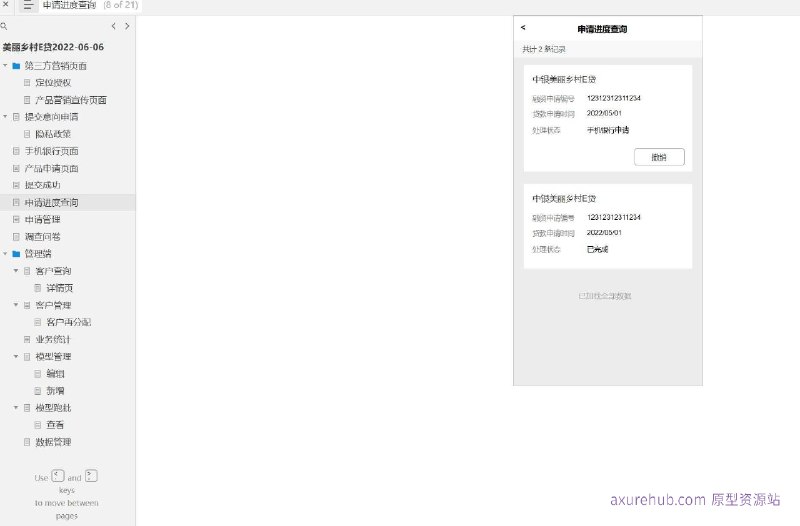Open the 客户再分配 page

[68, 322]
